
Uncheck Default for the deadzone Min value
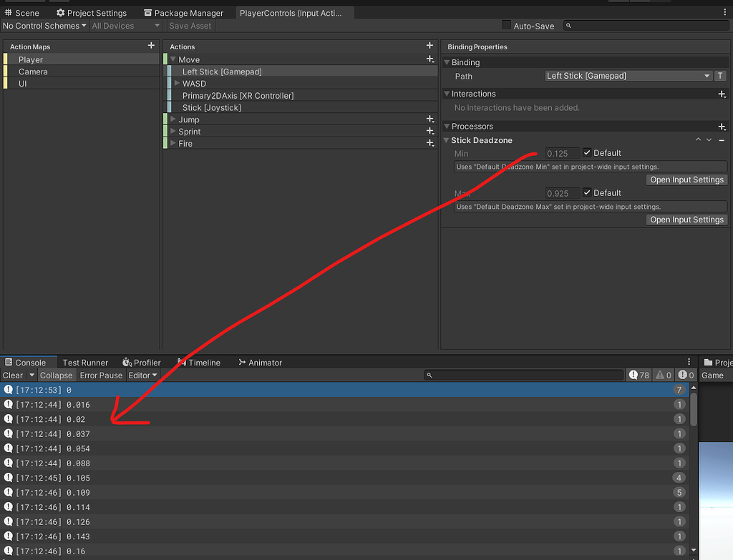click(587, 152)
